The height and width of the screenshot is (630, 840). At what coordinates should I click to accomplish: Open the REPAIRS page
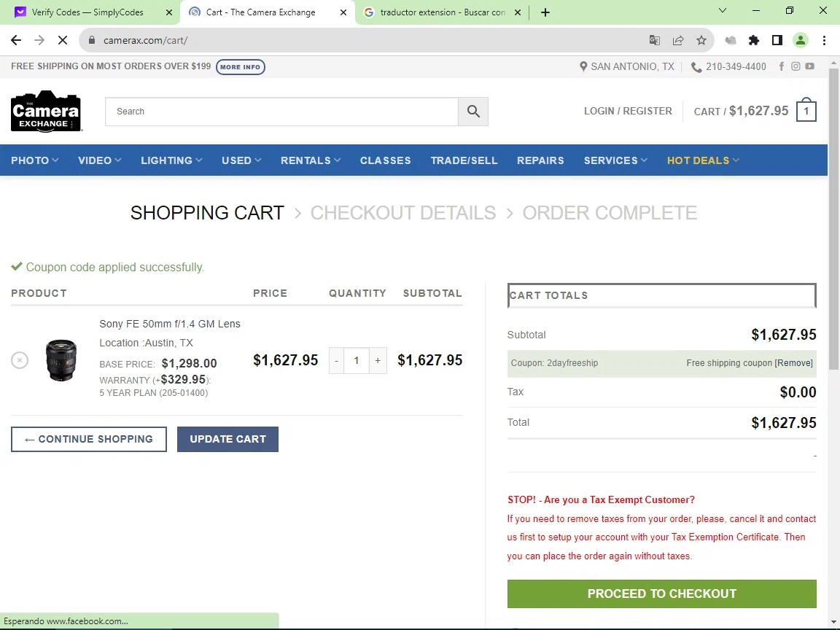[x=540, y=160]
